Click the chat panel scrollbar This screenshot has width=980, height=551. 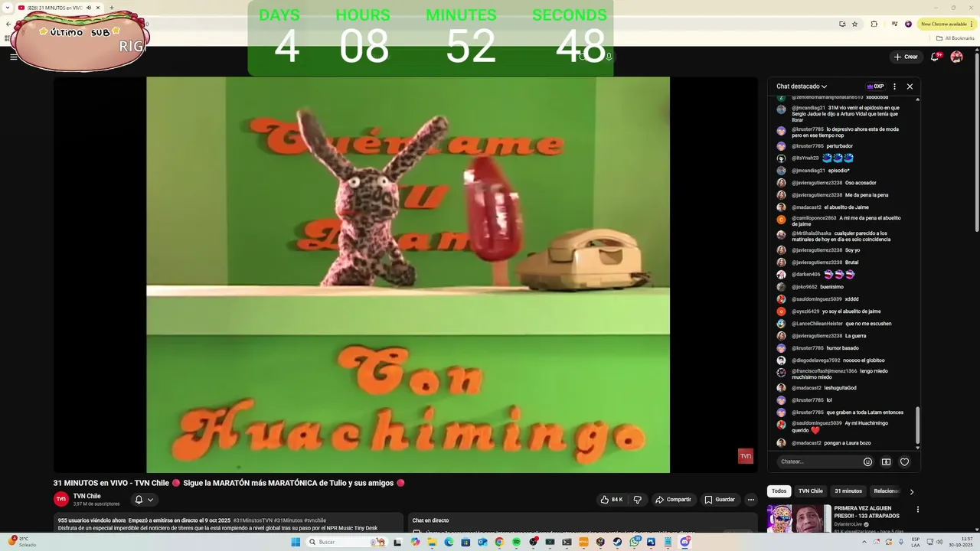(x=917, y=425)
